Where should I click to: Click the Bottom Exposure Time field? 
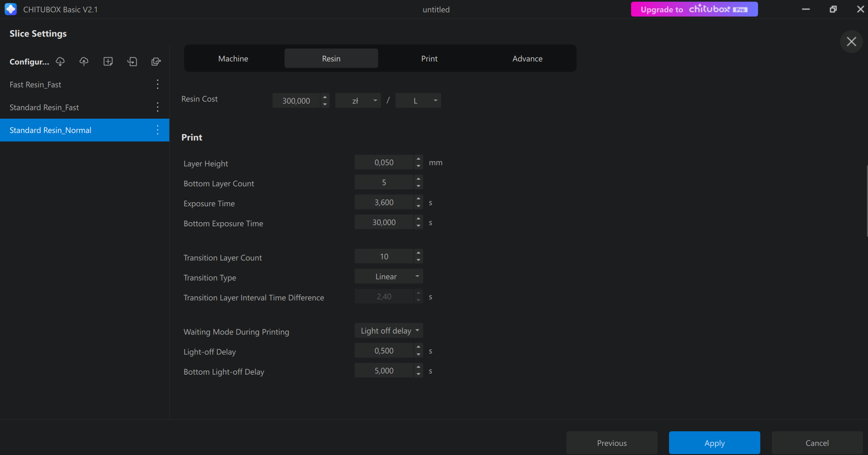(384, 222)
